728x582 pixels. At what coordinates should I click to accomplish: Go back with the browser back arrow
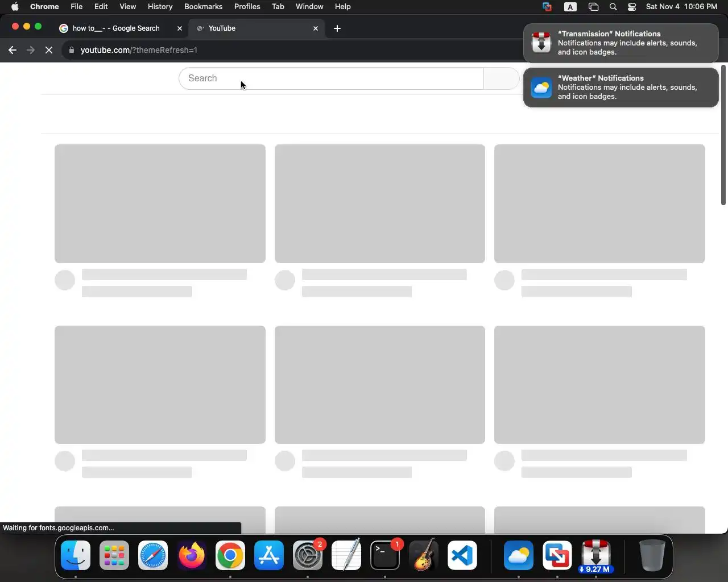pyautogui.click(x=13, y=50)
